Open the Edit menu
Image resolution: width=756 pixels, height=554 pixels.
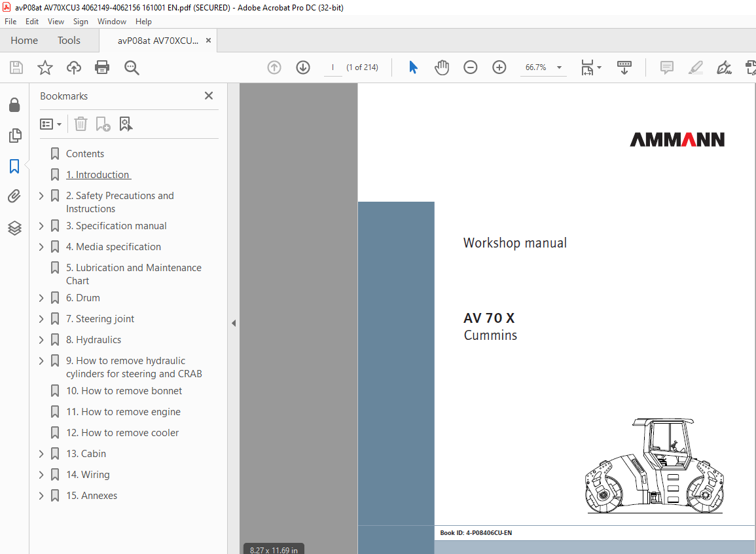click(32, 21)
